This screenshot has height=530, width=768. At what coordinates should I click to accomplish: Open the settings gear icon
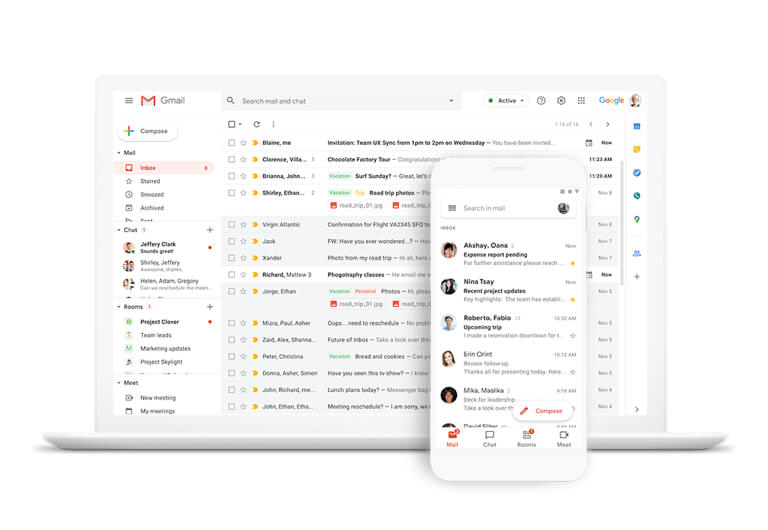pos(561,101)
